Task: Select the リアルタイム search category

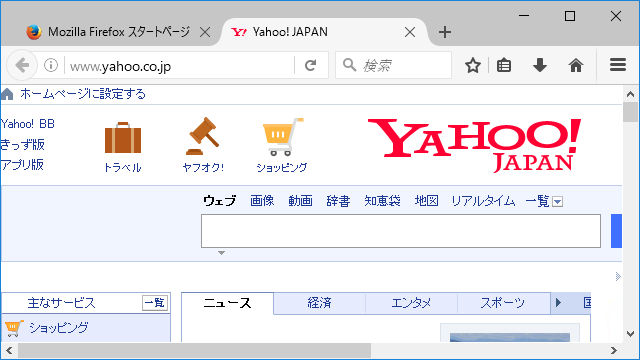Action: point(483,201)
